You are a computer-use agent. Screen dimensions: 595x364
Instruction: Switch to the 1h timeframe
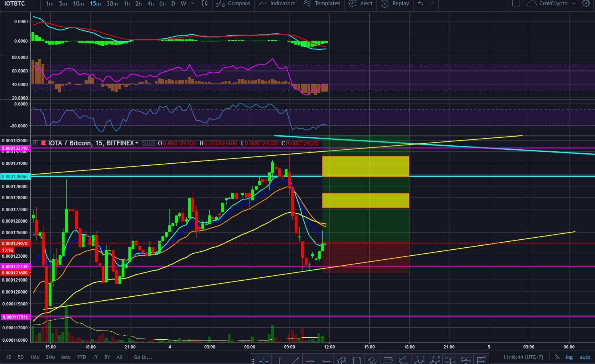[x=126, y=4]
